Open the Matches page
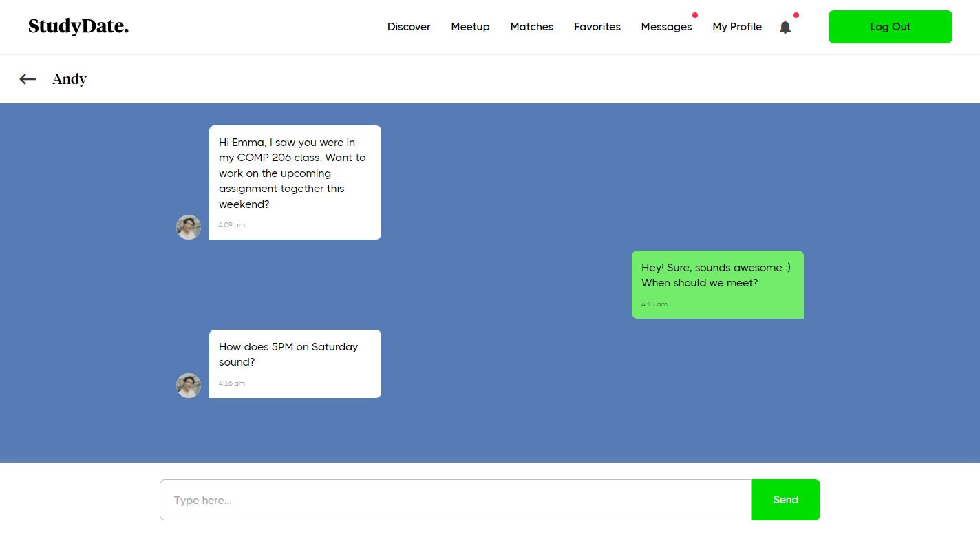 [x=532, y=27]
